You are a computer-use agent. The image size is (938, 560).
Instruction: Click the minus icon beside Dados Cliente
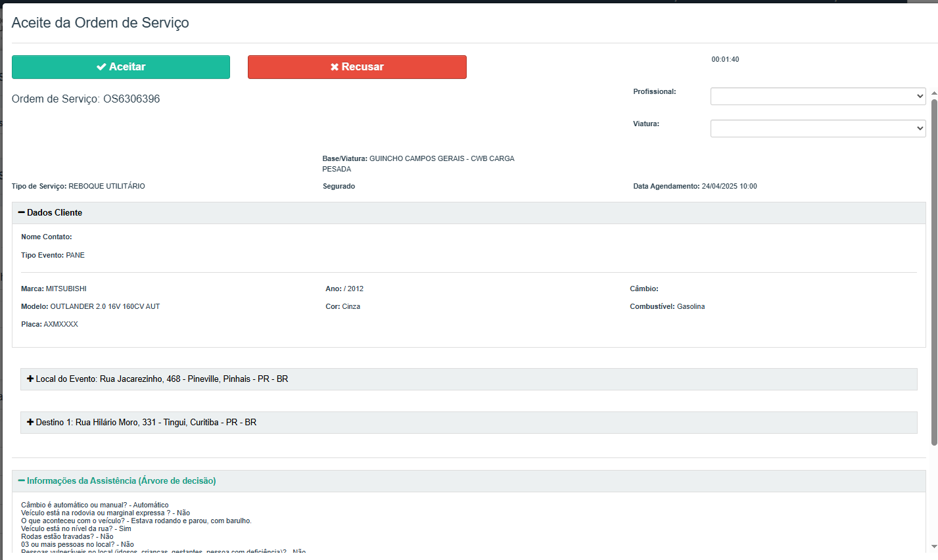tap(22, 213)
